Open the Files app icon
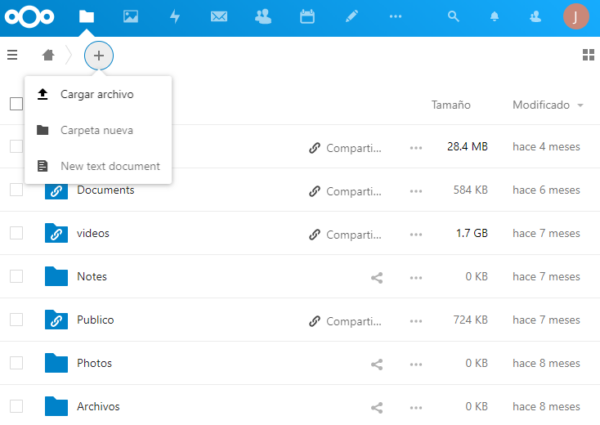The image size is (600, 425). tap(86, 16)
